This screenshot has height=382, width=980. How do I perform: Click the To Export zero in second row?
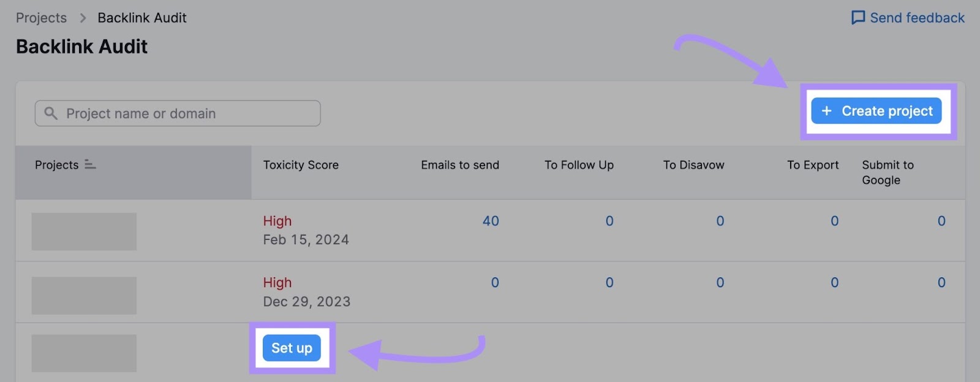point(834,282)
